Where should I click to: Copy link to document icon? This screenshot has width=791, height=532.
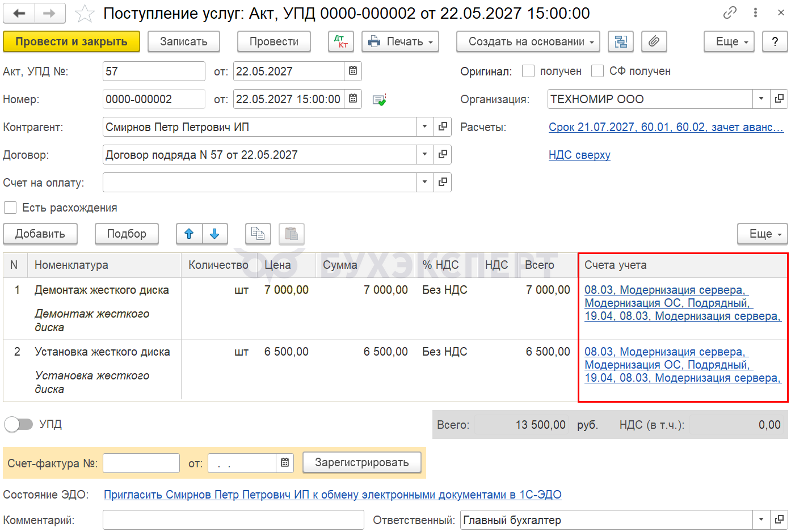730,12
